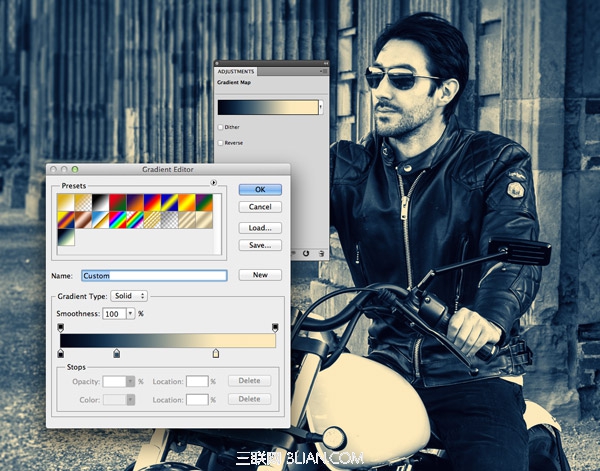This screenshot has height=471, width=600.
Task: Click the Delete button beside Color row
Action: [x=249, y=399]
